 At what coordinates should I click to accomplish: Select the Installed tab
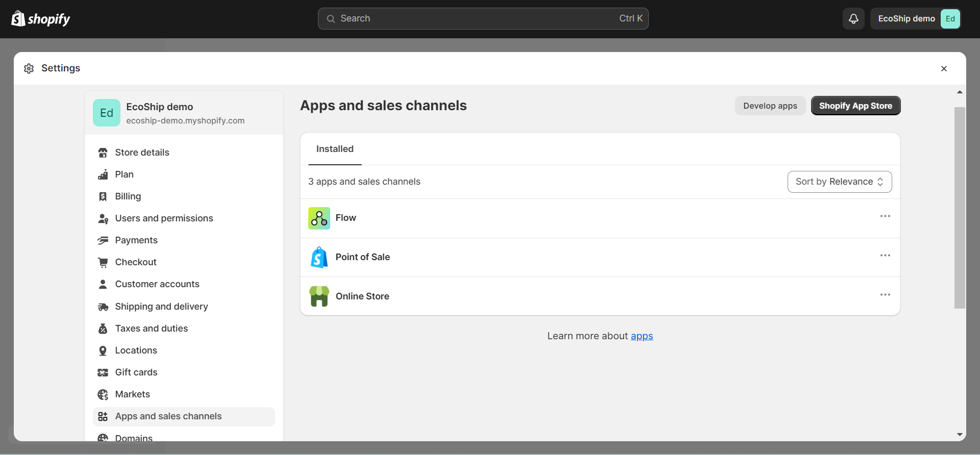coord(335,149)
